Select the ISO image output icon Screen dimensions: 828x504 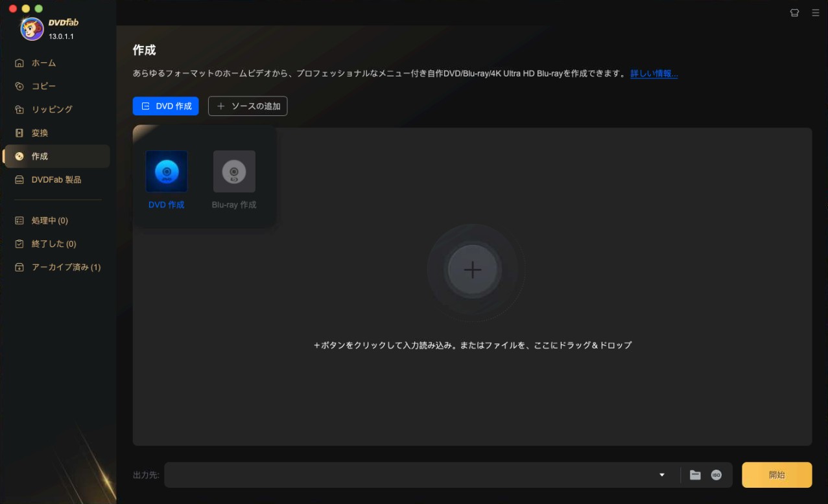tap(716, 475)
